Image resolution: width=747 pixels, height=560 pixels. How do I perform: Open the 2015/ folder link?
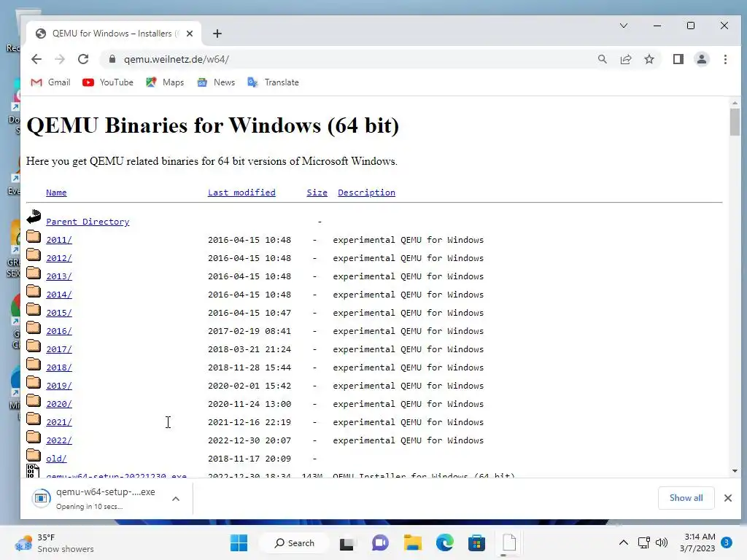[59, 313]
